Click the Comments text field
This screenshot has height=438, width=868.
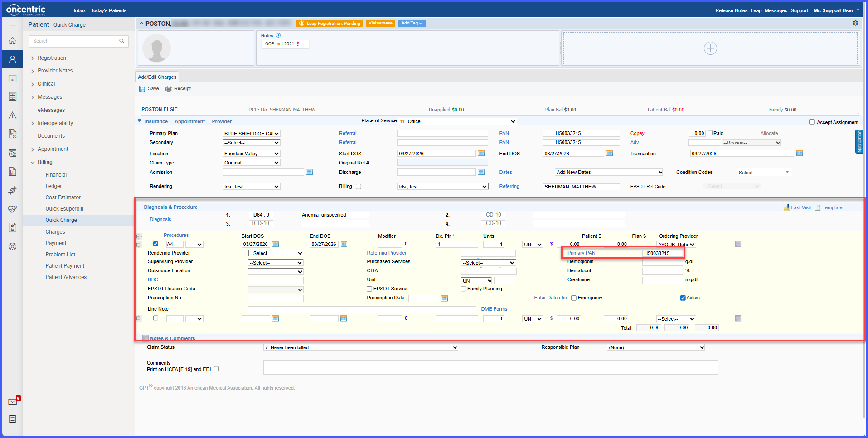(490, 367)
